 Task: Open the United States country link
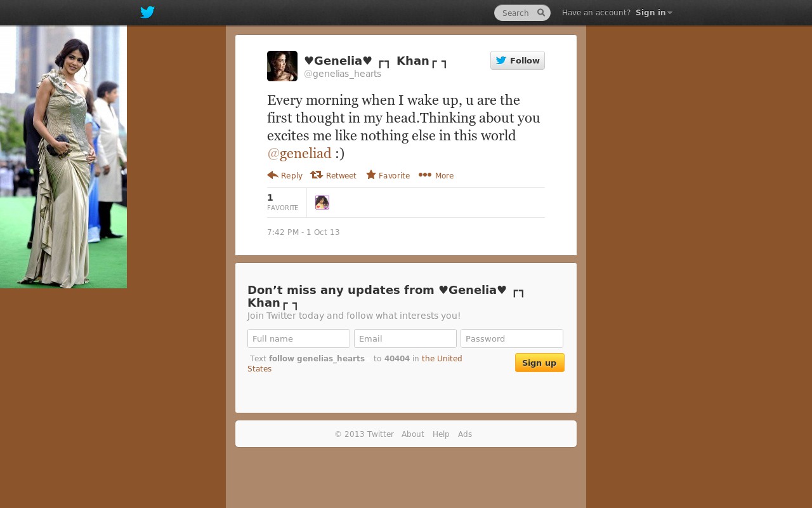(x=355, y=363)
